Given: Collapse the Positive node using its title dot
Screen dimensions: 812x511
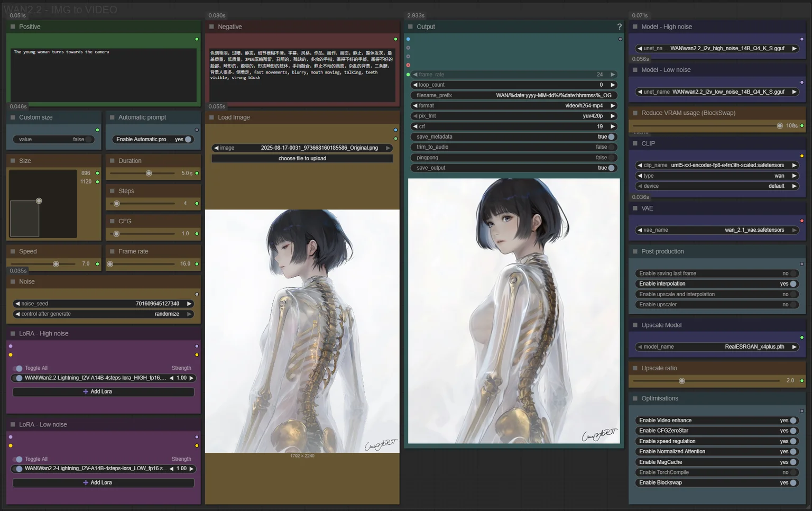Looking at the screenshot, I should click(13, 26).
